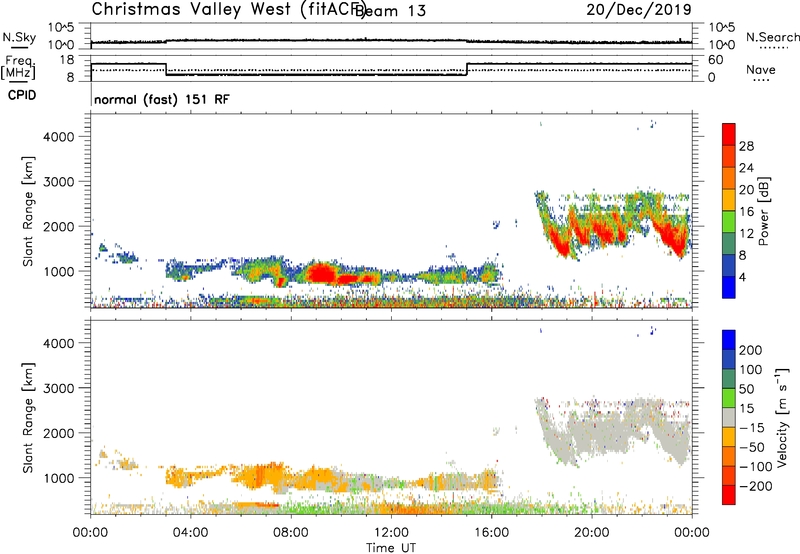Click the '4000' tick of the power panel
Viewport: 800px width, 554px height.
pyautogui.click(x=58, y=137)
